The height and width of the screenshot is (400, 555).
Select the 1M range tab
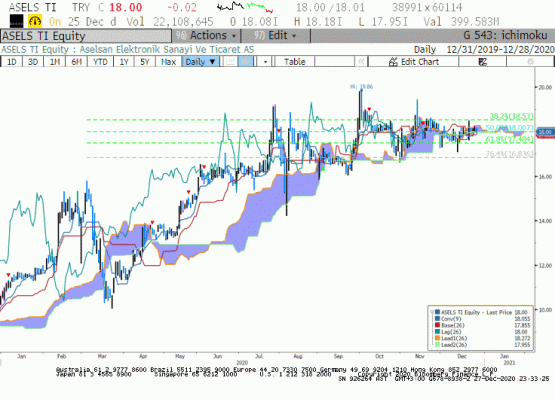54,62
